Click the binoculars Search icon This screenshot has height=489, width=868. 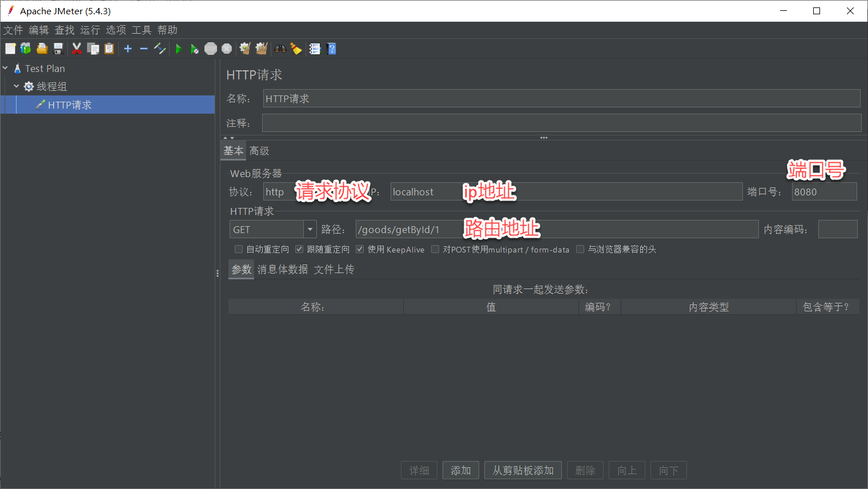280,49
